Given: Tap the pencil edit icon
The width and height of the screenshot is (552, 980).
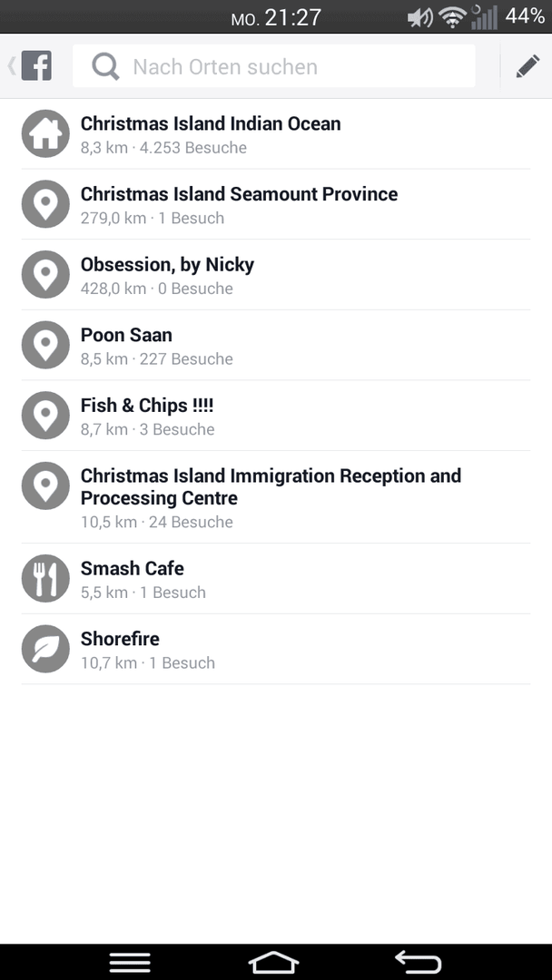Looking at the screenshot, I should point(527,65).
